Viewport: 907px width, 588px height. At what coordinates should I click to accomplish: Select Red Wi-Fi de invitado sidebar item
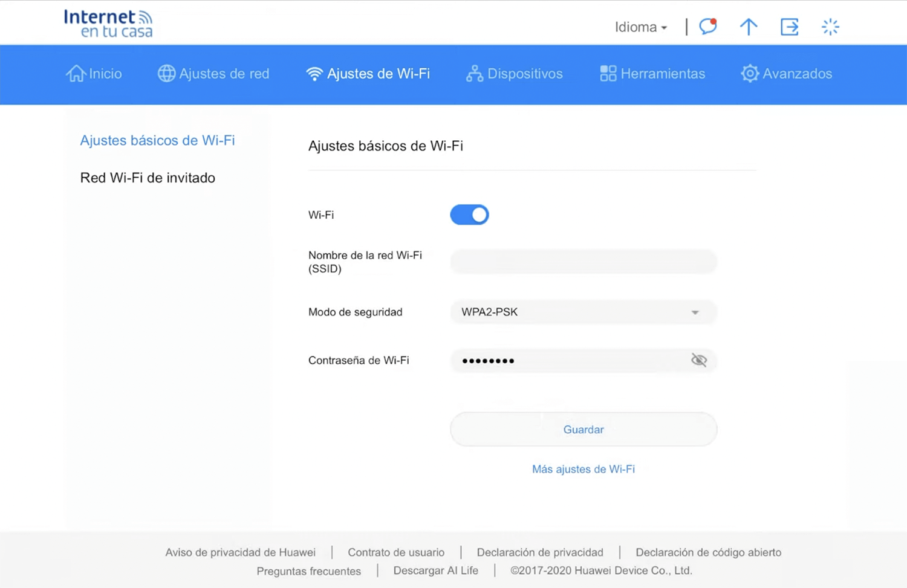pyautogui.click(x=148, y=178)
